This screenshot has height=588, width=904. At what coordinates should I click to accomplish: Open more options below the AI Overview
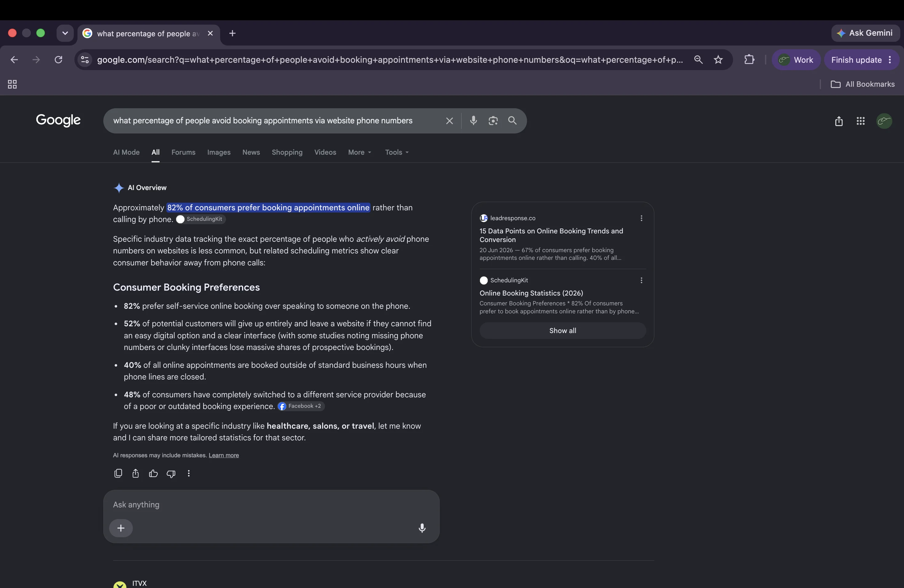click(188, 473)
